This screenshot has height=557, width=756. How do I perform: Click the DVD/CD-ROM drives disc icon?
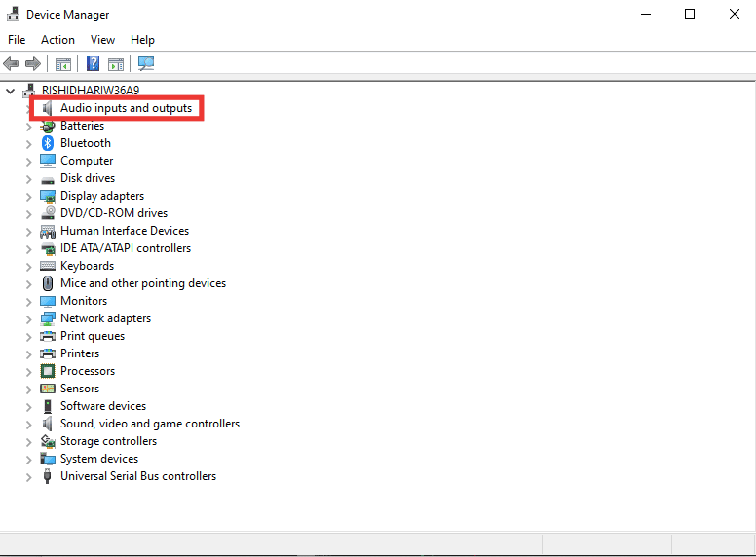pos(47,213)
